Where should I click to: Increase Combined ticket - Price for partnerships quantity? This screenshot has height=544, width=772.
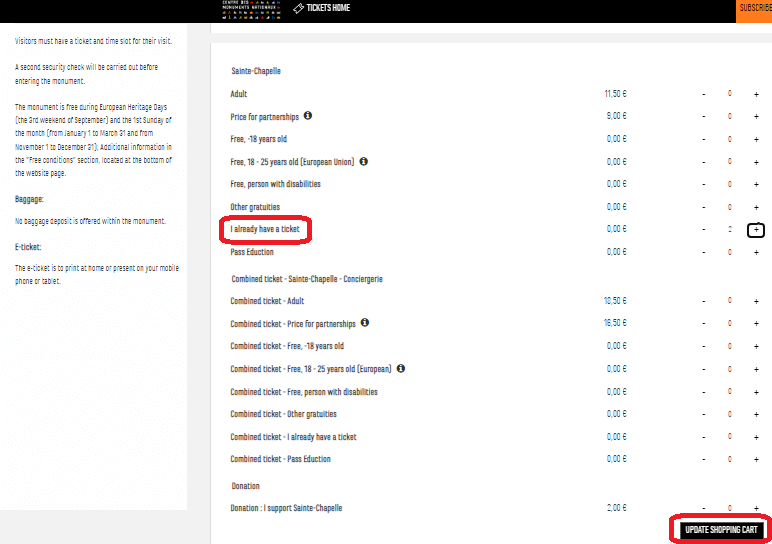pos(756,323)
